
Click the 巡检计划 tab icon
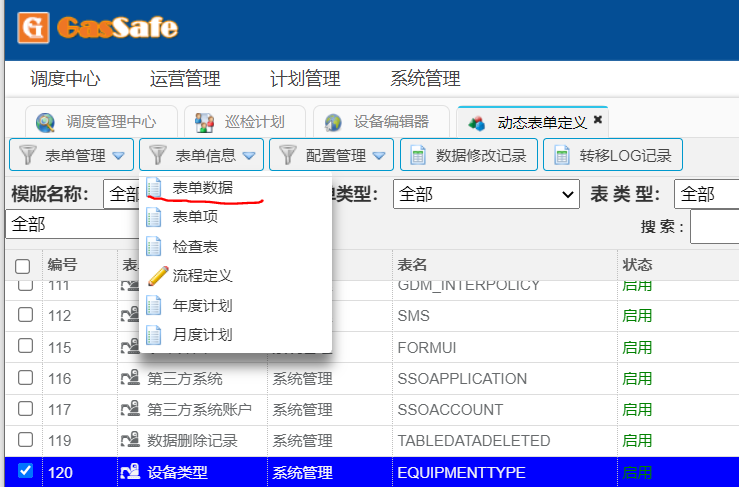coord(205,122)
